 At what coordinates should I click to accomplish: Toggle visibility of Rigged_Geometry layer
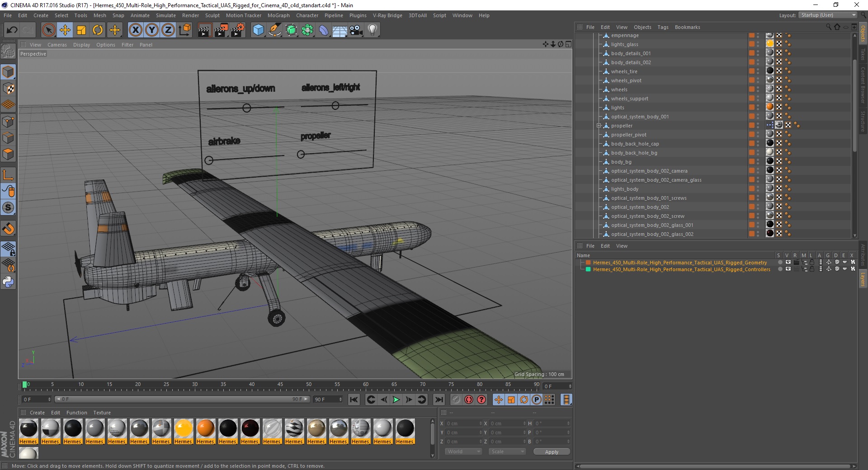coord(788,262)
